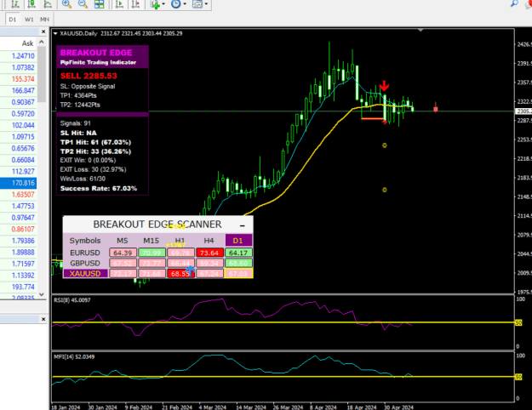Viewport: 532px width, 410px height.
Task: Select the D1 timeframe tab
Action: point(13,20)
